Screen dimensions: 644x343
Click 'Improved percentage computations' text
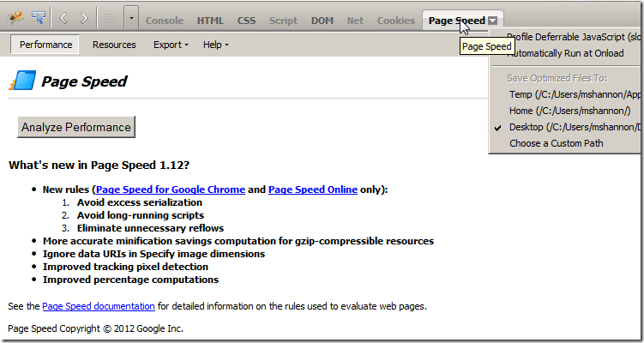(x=130, y=280)
